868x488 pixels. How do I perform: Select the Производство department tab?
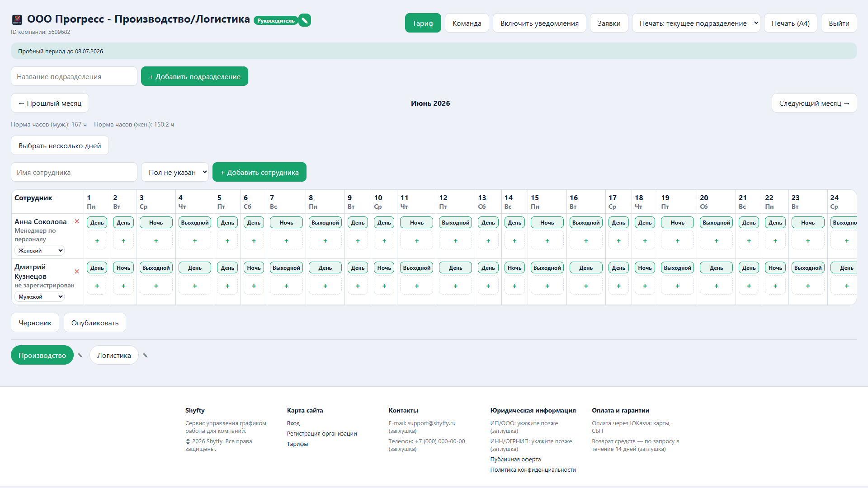tap(42, 355)
